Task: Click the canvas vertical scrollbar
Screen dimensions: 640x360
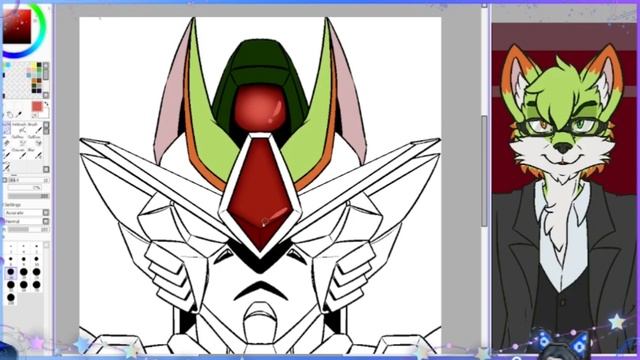Action: click(x=484, y=171)
